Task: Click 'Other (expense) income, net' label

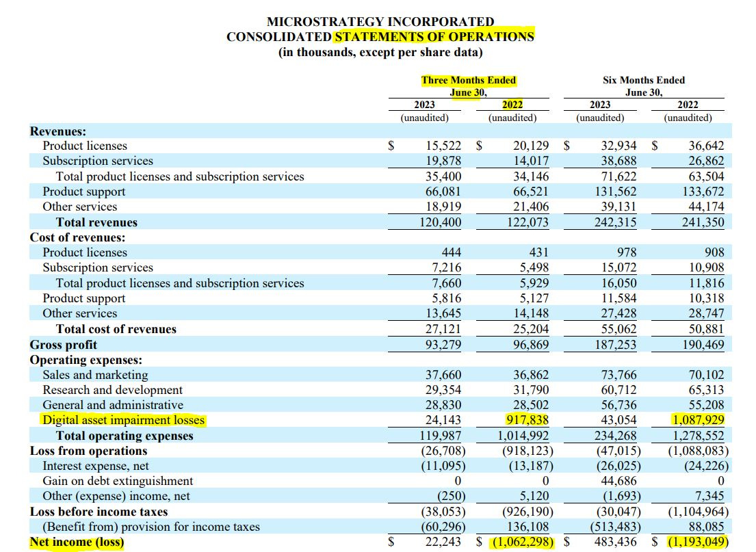Action: [116, 496]
